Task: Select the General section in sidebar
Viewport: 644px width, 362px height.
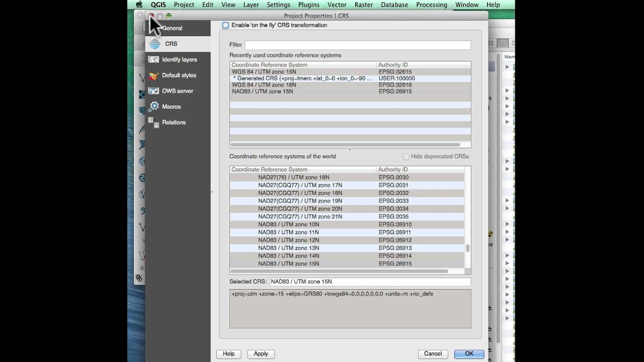Action: [178, 28]
